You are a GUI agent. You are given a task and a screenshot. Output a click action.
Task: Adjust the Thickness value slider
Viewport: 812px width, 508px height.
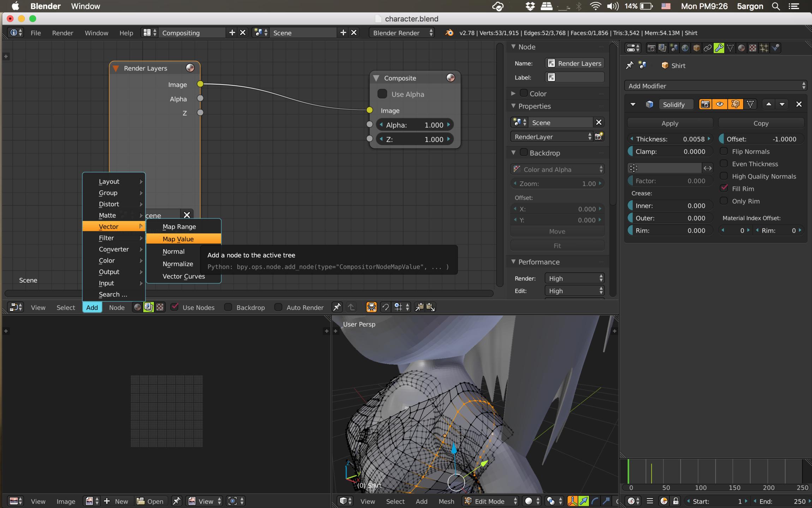670,139
